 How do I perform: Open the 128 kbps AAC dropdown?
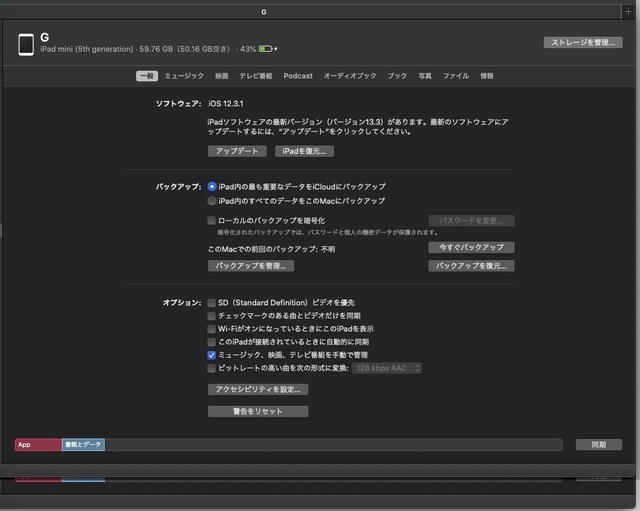[x=387, y=368]
